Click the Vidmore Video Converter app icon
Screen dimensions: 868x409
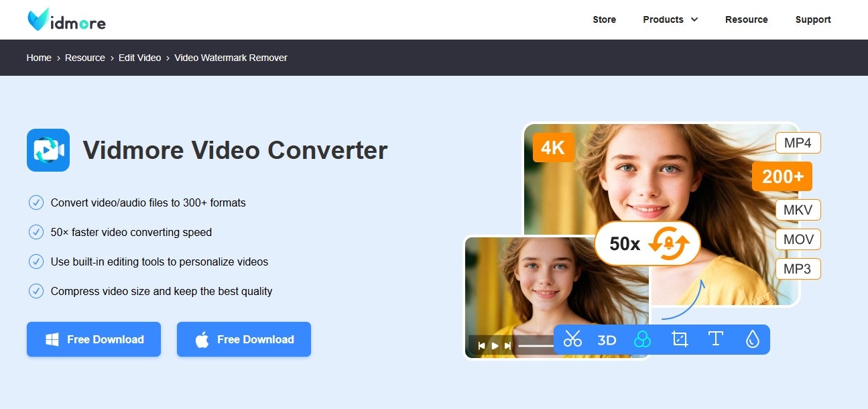48,150
